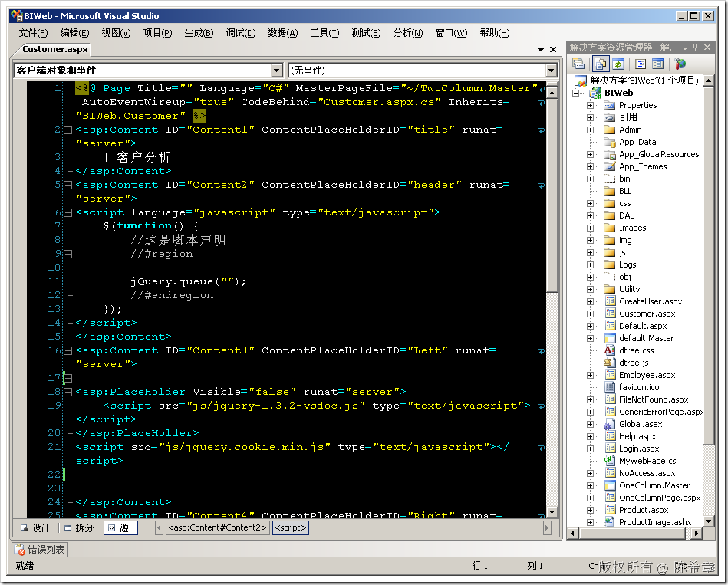
Task: Select <script> breadcrumb tag
Action: 291,528
